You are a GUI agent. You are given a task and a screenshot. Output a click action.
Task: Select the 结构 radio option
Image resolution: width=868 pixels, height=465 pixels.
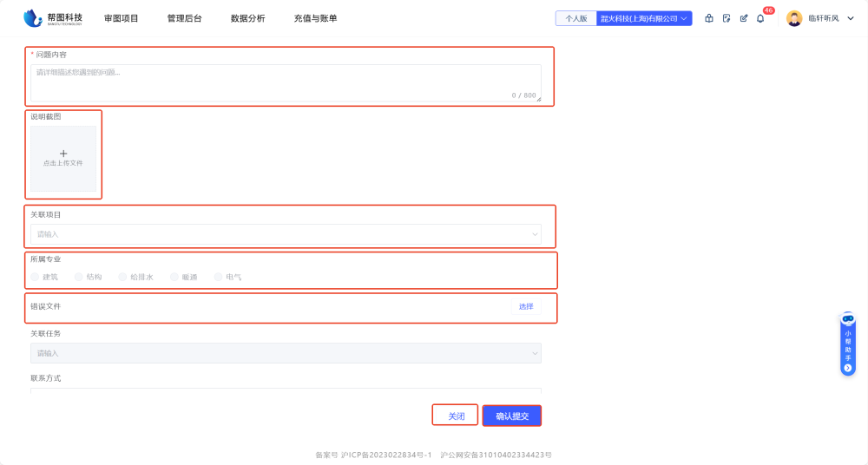pos(79,277)
